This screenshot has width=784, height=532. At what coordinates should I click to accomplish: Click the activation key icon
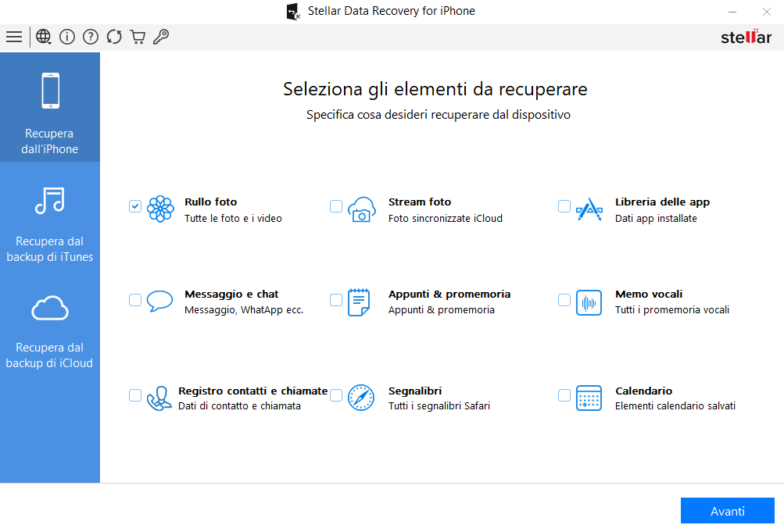(x=161, y=37)
